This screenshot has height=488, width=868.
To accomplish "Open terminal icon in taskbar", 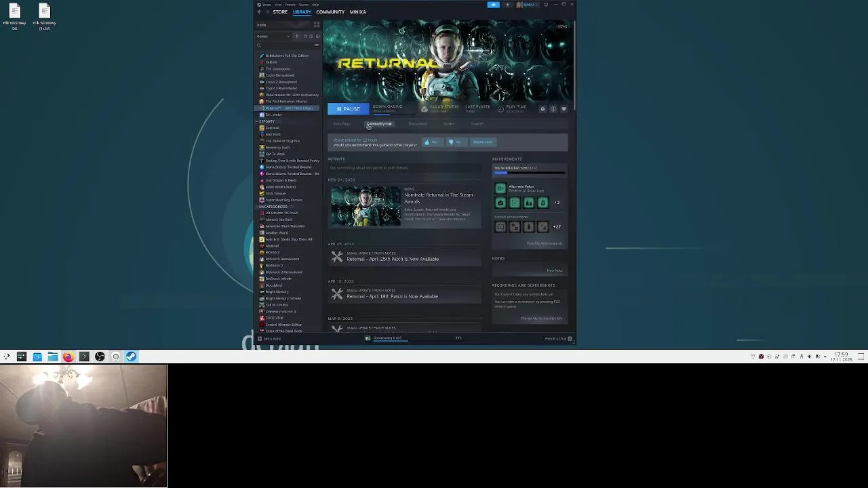I will pyautogui.click(x=84, y=357).
